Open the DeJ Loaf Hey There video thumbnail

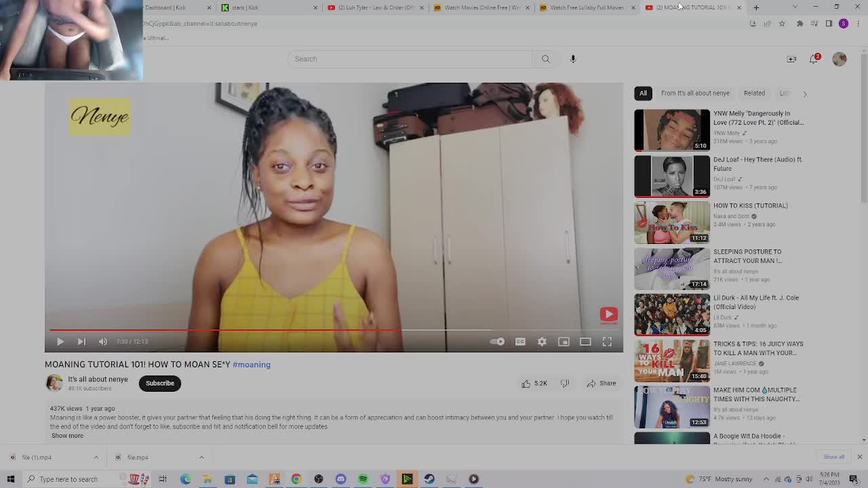(x=672, y=176)
